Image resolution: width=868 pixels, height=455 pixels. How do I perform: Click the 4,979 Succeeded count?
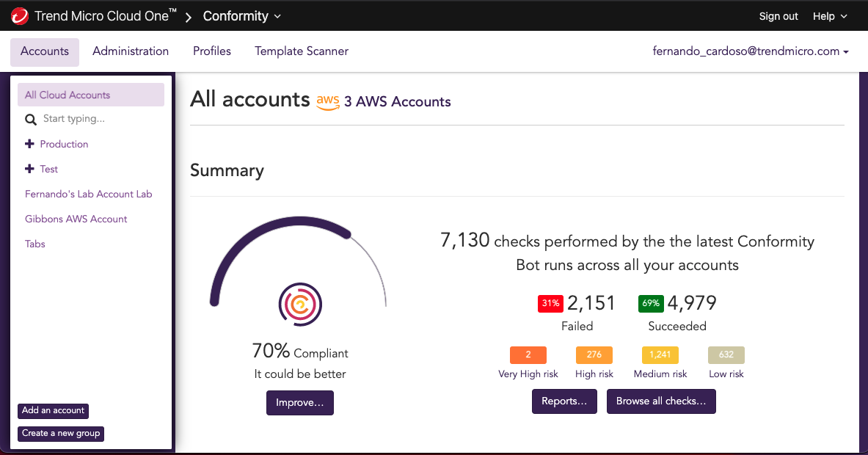[691, 303]
